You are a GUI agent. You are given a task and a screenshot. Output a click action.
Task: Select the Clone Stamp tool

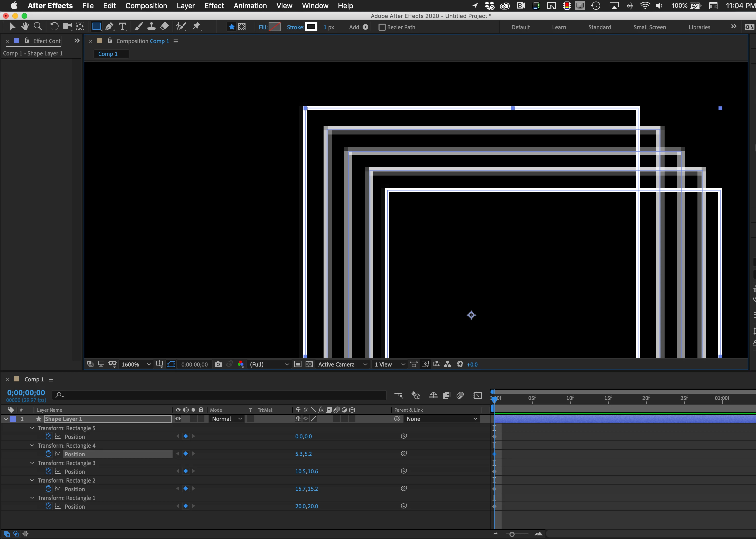(152, 26)
